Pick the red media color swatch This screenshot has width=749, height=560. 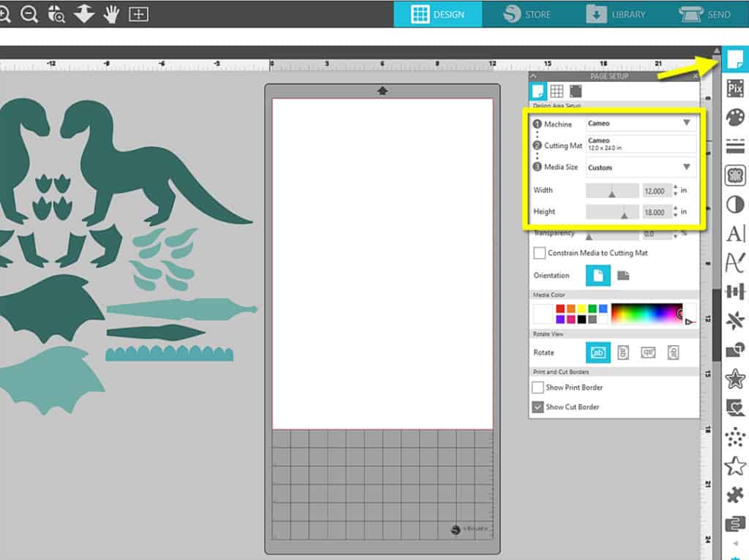tap(560, 309)
